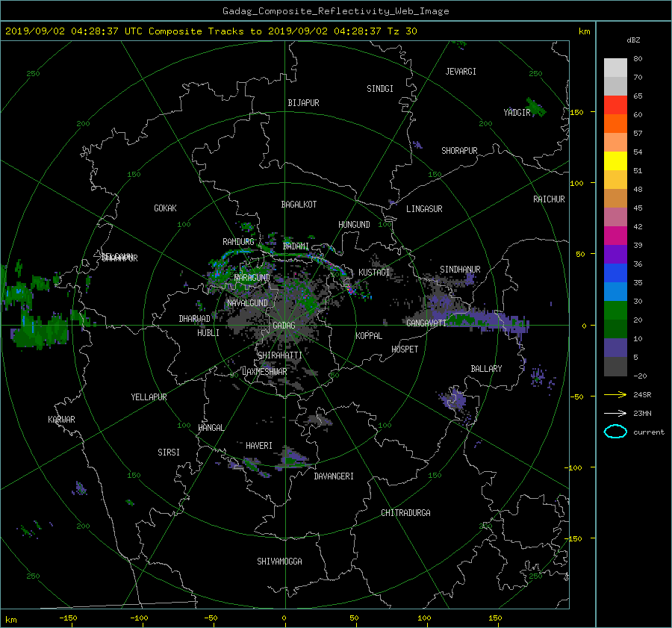The image size is (672, 628).
Task: Select the yellow 54 dBZ color swatch
Action: (615, 161)
